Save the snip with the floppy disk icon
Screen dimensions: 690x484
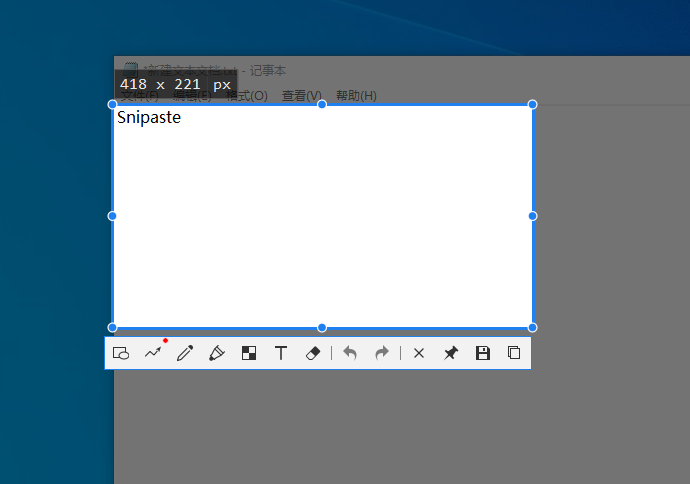[x=483, y=353]
